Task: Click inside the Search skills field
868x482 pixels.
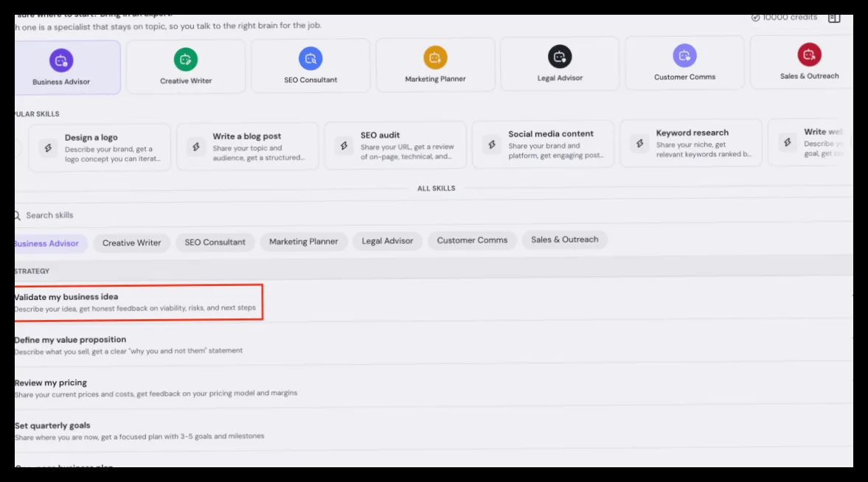Action: point(434,214)
